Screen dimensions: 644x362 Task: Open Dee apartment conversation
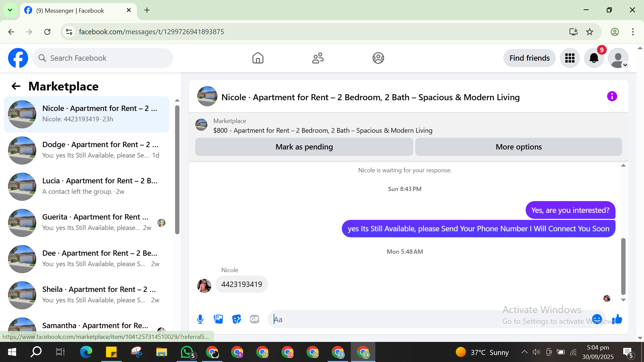coord(87,259)
